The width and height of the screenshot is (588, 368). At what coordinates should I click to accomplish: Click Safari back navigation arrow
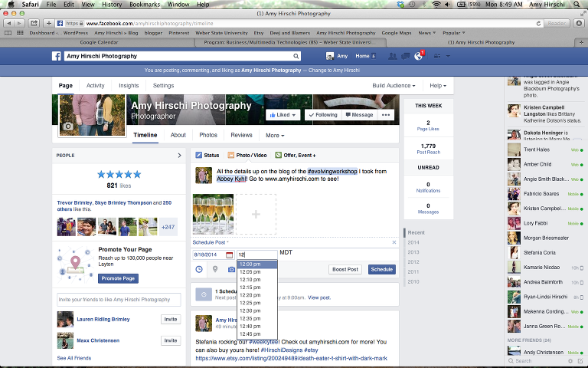coord(9,23)
